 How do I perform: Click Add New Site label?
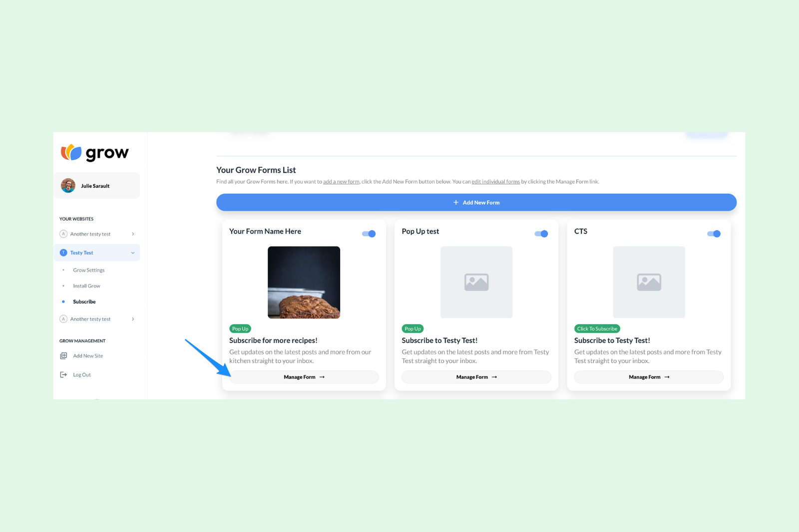(x=88, y=356)
